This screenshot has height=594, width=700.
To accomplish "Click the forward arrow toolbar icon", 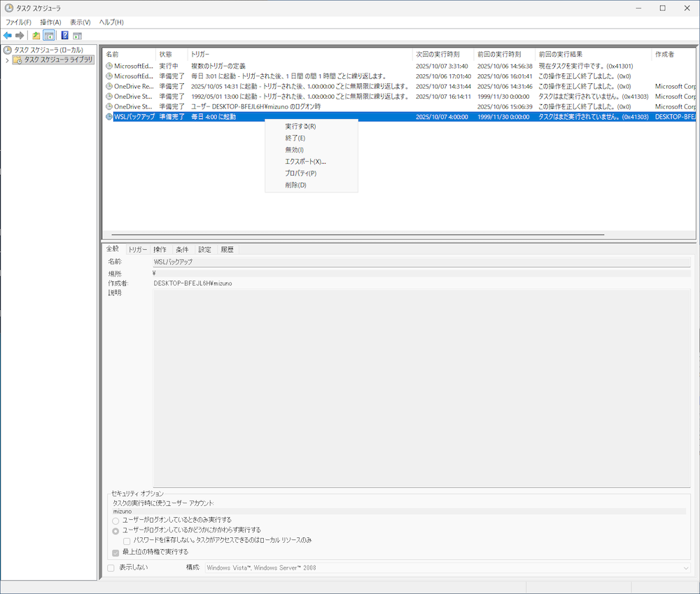I will click(x=20, y=36).
